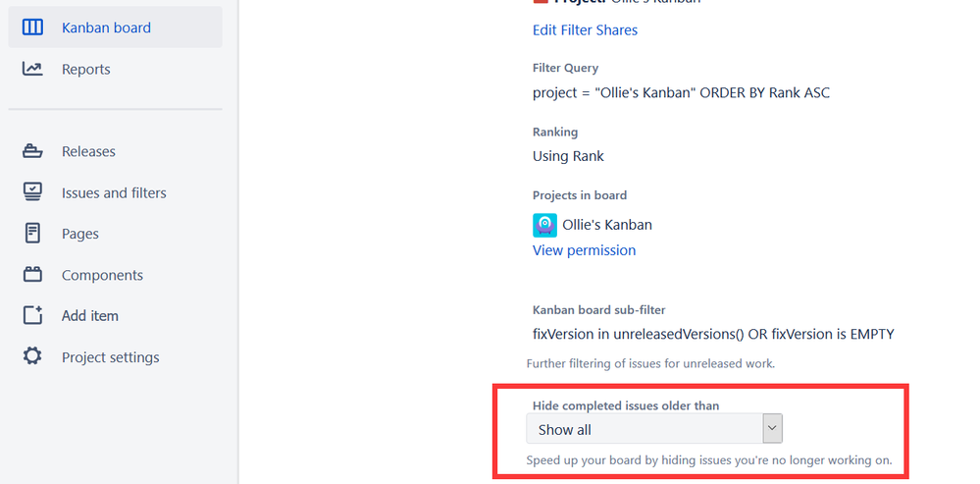Click the Using Rank value
Screen dimensions: 980x484
(x=568, y=156)
